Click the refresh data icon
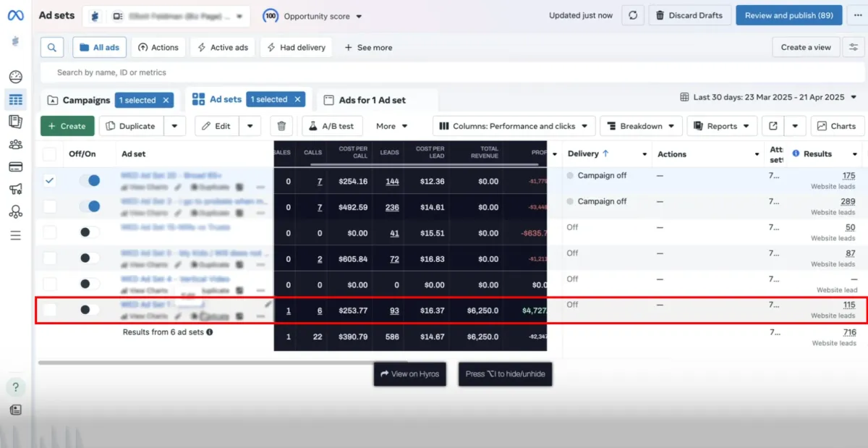 point(633,15)
